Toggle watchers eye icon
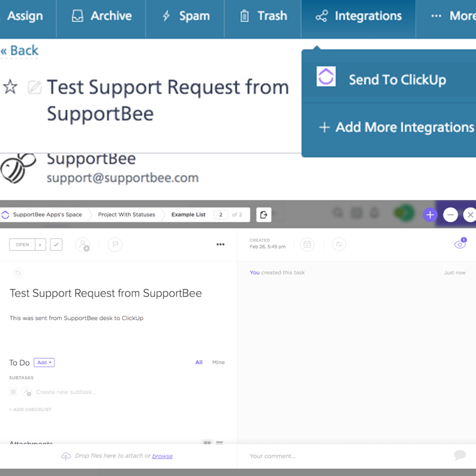Viewport: 476px width, 476px height. tap(460, 244)
